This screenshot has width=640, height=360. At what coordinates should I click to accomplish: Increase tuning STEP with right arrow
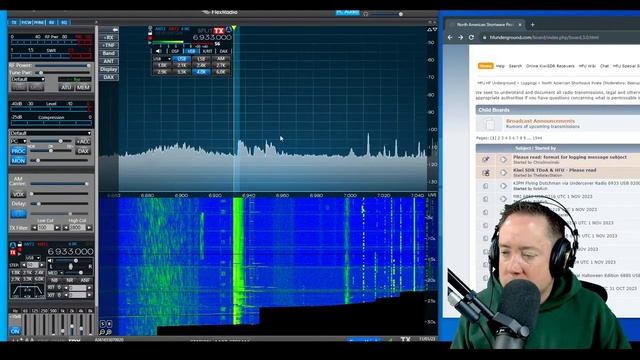coord(42,265)
